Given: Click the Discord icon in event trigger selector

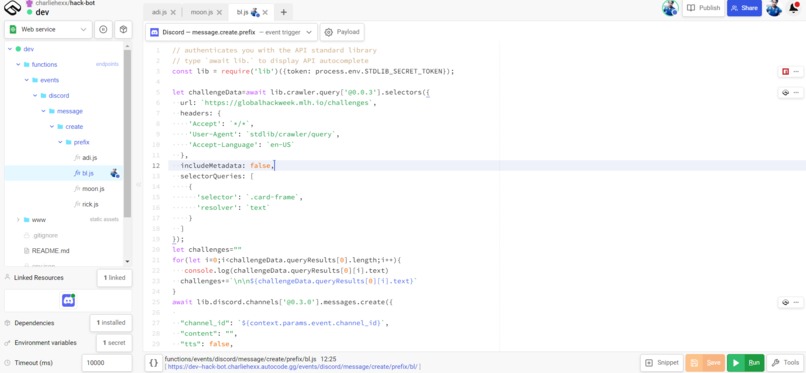Looking at the screenshot, I should point(154,32).
